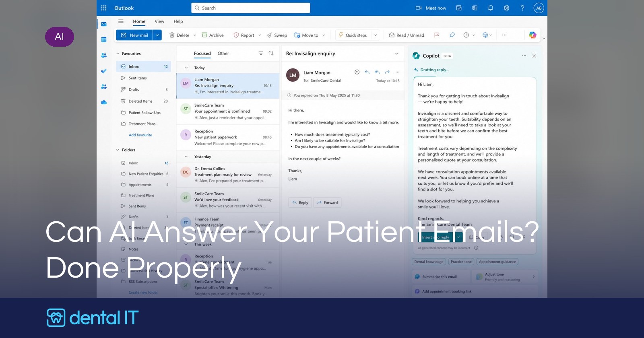
Task: Open the Report dropdown arrow
Action: click(260, 35)
